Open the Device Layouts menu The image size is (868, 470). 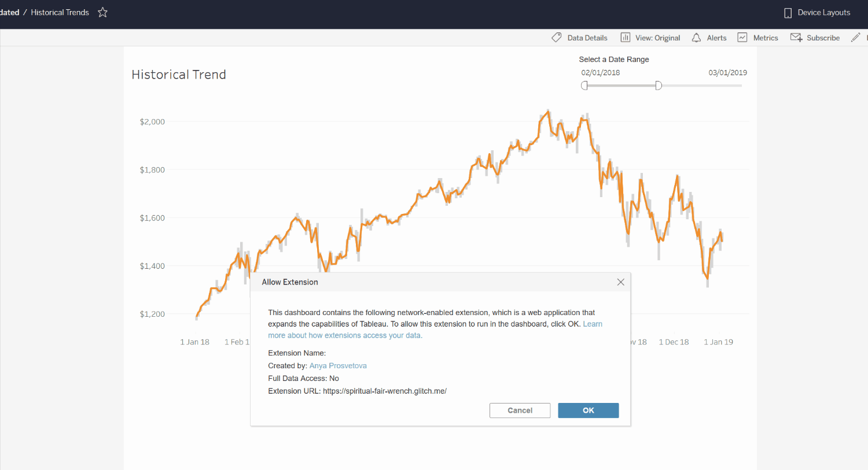click(817, 13)
